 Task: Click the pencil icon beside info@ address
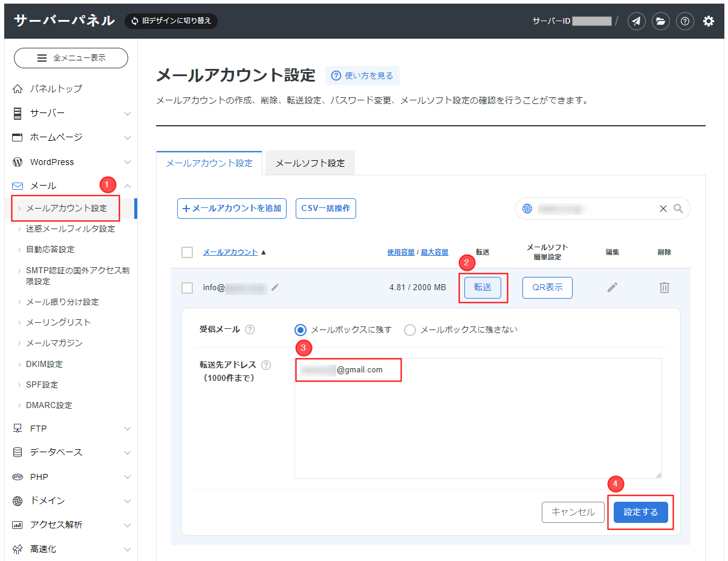[275, 288]
